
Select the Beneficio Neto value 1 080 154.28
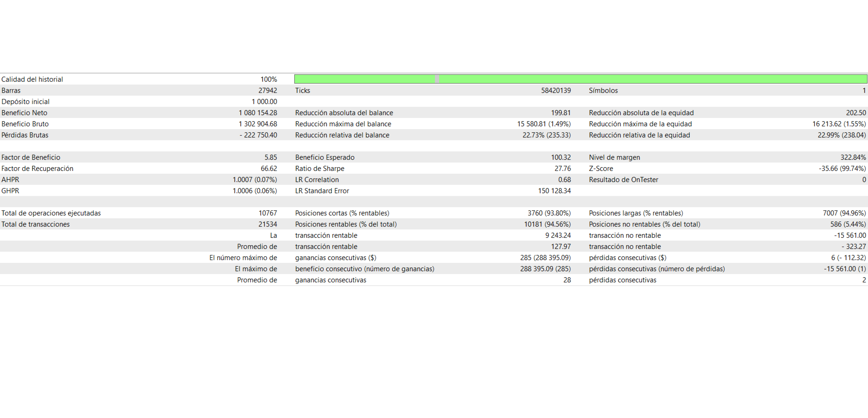click(258, 113)
